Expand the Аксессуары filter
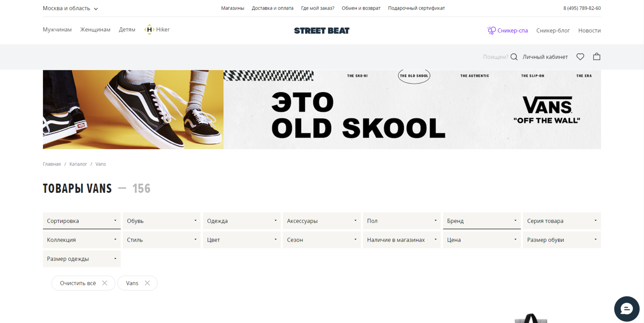 pyautogui.click(x=322, y=221)
